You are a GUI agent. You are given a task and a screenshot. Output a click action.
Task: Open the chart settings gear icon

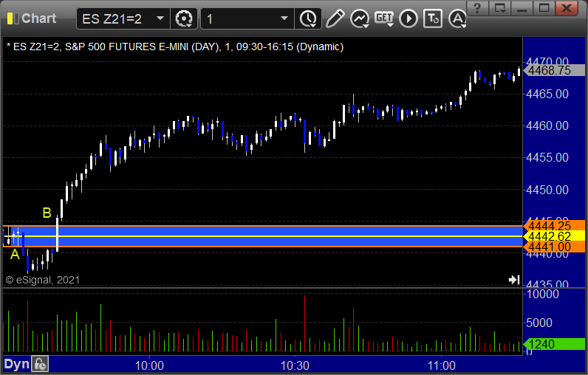(x=184, y=18)
